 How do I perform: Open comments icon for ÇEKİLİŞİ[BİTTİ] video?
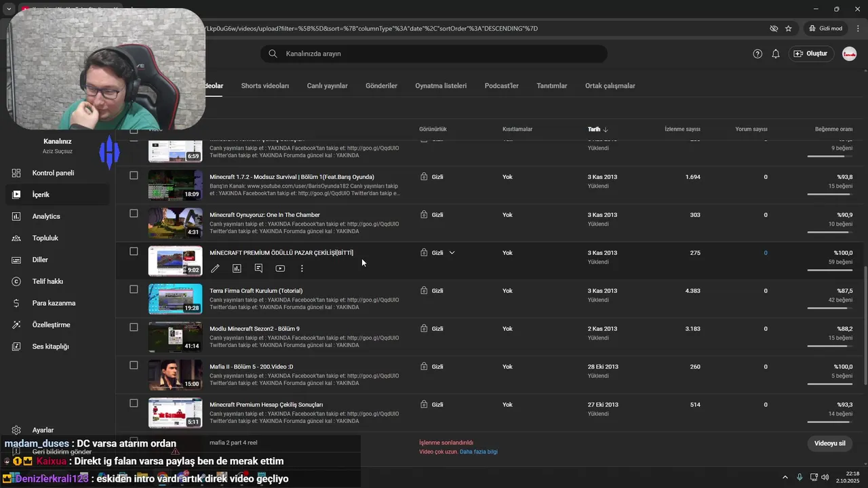258,268
